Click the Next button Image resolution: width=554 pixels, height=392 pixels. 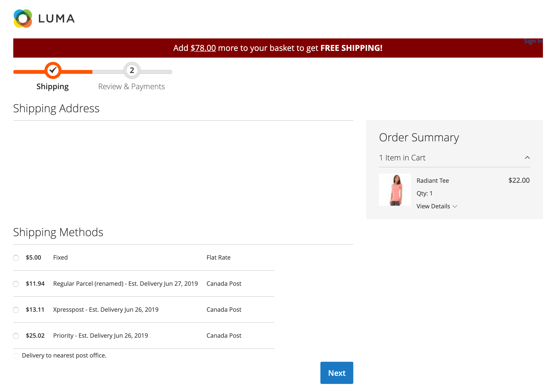[x=337, y=373]
